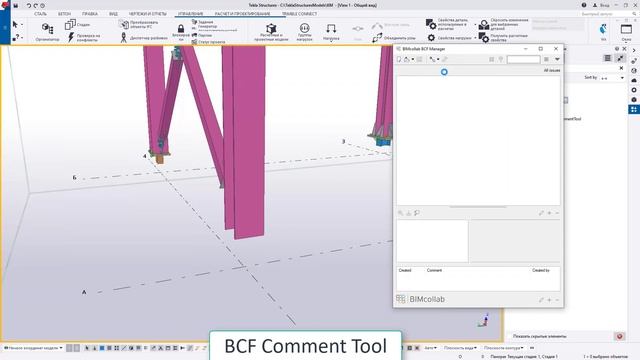Image resolution: width=640 pixels, height=360 pixels.
Task: Open Начало координат модели dropdown
Action: 33,348
